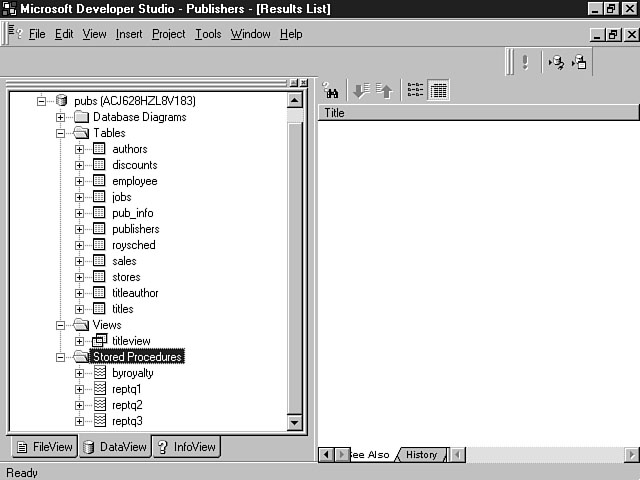Expand the Database Diagrams folder
The height and width of the screenshot is (480, 640).
coord(61,117)
